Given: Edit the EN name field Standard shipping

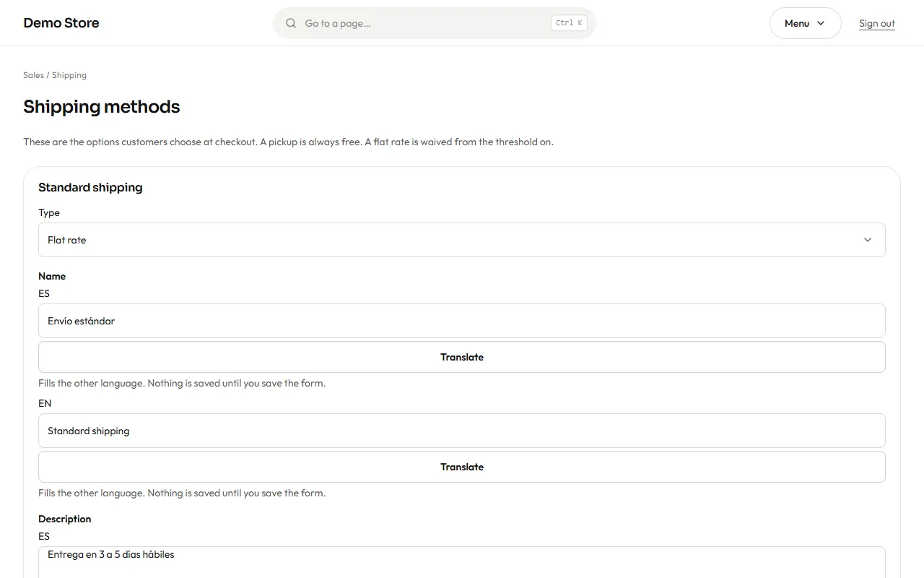Looking at the screenshot, I should [x=462, y=431].
